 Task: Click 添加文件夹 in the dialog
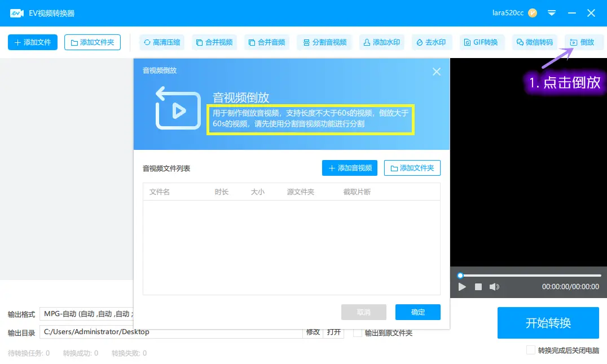pyautogui.click(x=412, y=168)
